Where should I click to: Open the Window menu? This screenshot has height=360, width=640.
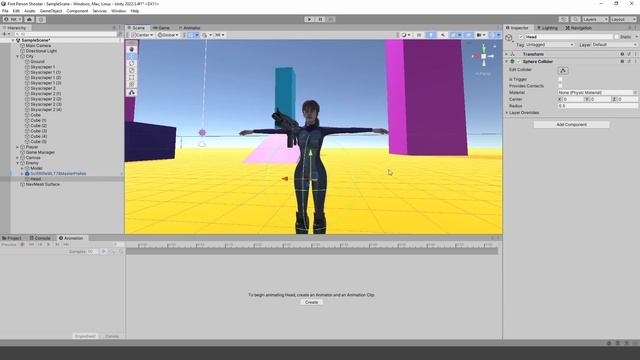[x=118, y=11]
